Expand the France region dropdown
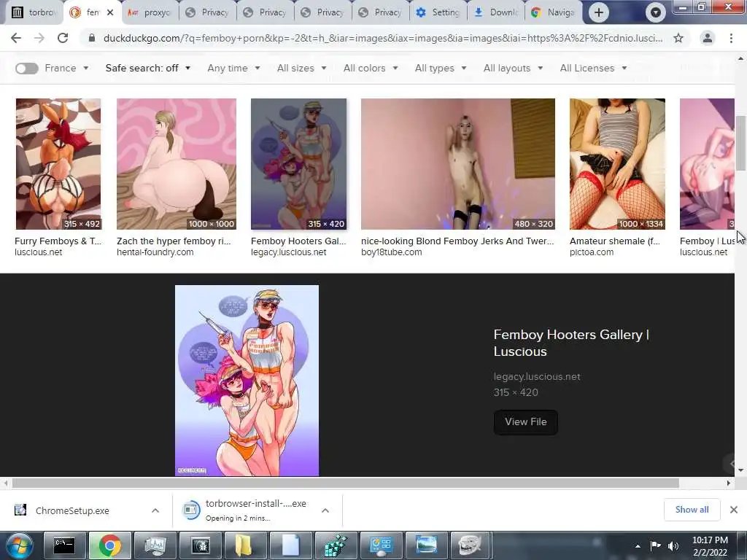 [66, 68]
